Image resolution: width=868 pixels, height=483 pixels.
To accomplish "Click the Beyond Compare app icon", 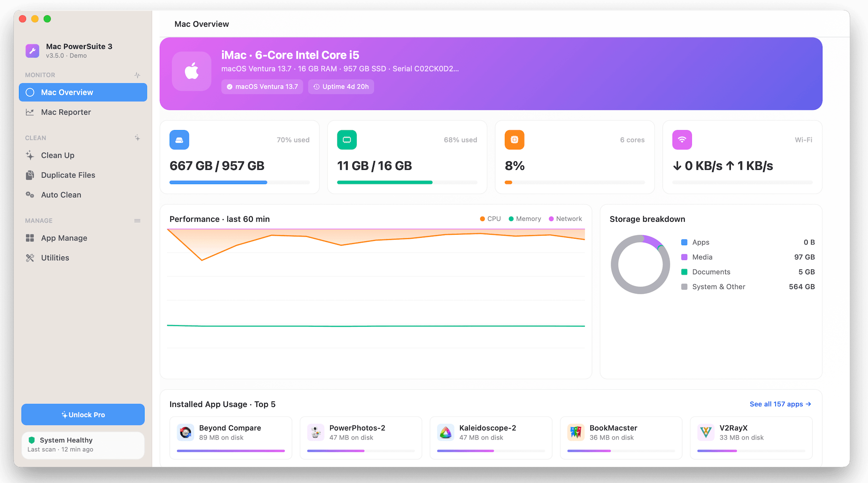I will point(186,432).
